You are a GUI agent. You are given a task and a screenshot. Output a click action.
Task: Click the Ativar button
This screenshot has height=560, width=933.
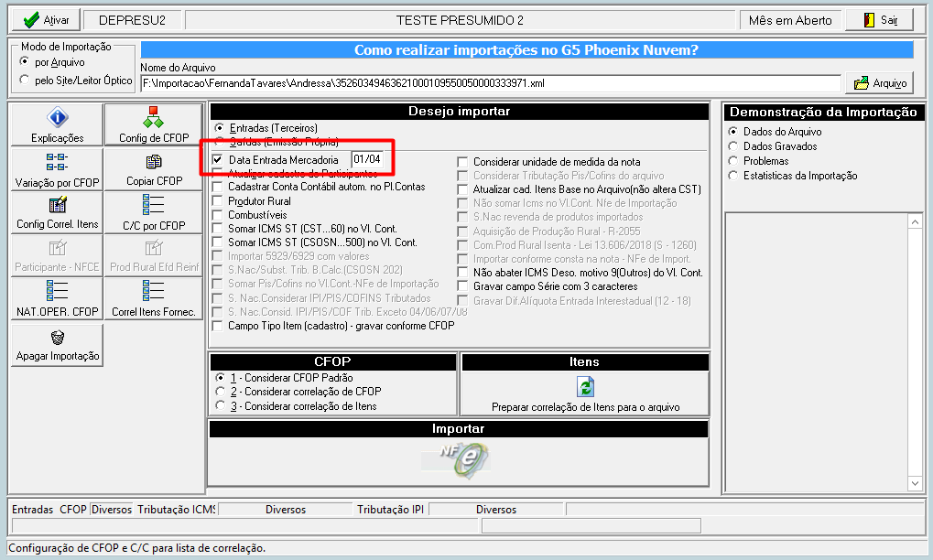46,20
